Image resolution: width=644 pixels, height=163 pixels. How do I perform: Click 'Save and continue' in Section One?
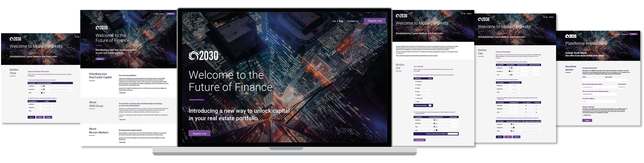click(419, 140)
